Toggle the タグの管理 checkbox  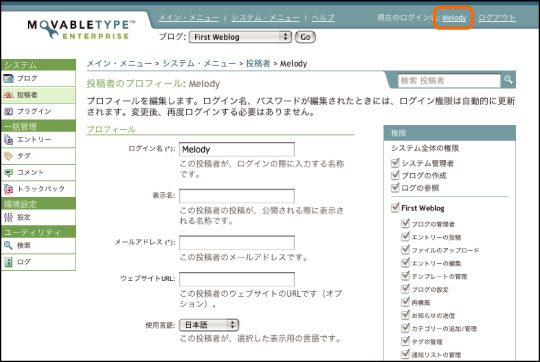pos(405,341)
